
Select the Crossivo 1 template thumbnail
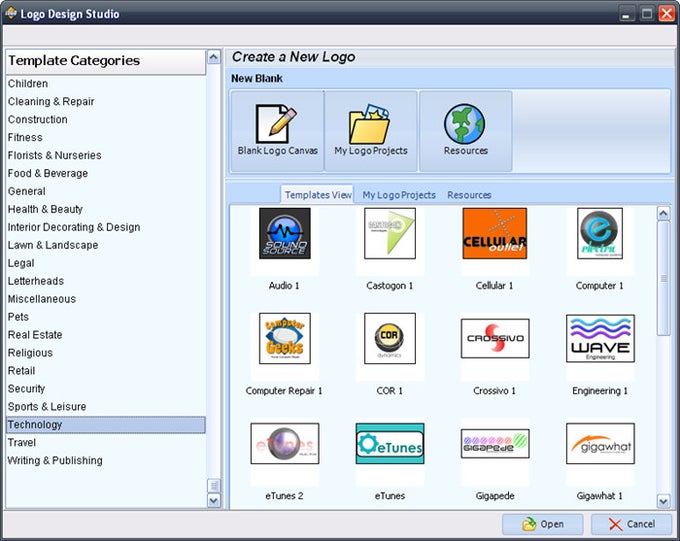[495, 338]
